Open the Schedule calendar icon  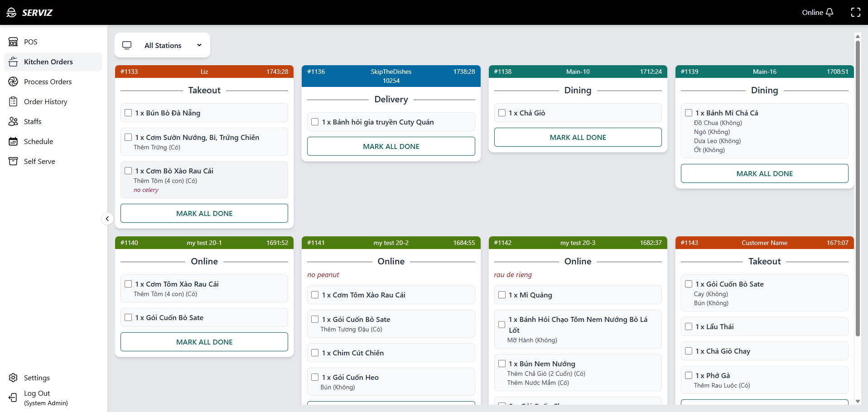[13, 142]
